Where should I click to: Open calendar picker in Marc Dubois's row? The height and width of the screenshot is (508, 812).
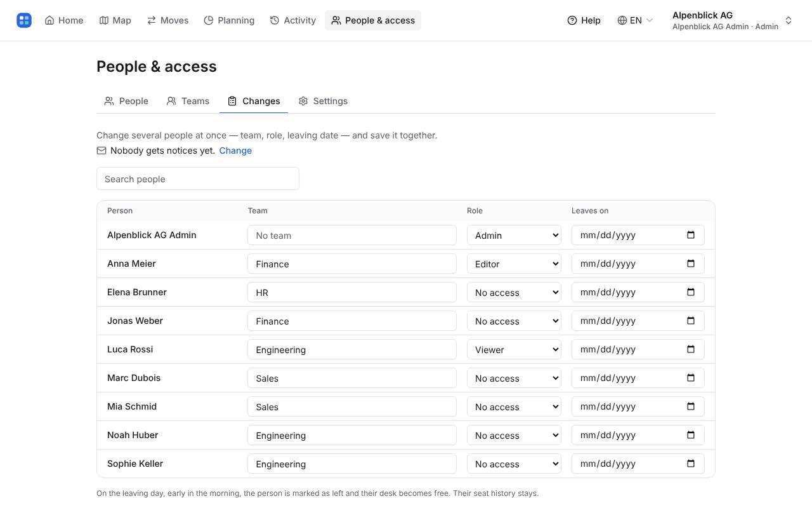[x=691, y=378]
